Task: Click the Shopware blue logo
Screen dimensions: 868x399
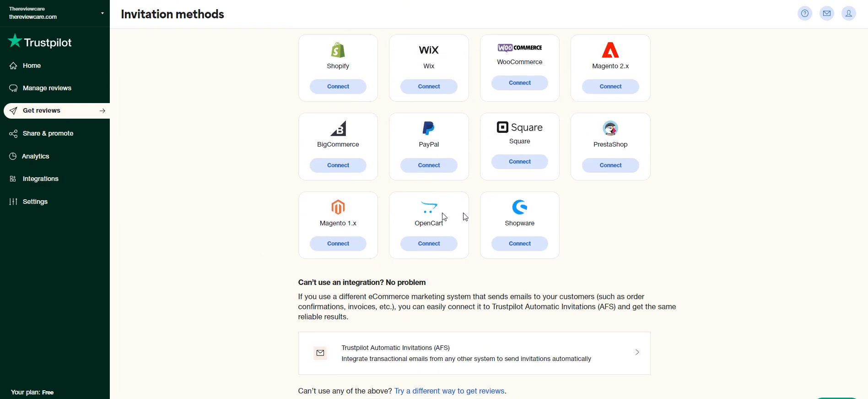Action: coord(520,208)
